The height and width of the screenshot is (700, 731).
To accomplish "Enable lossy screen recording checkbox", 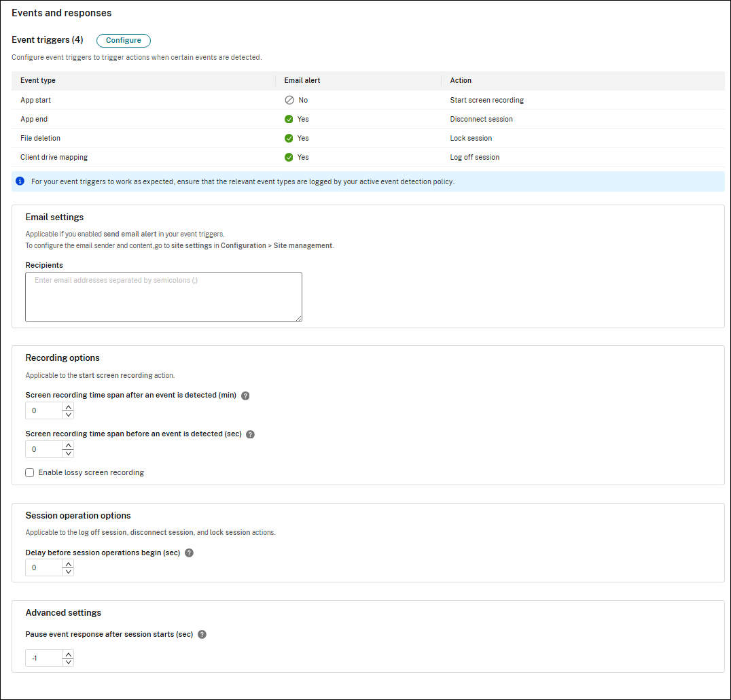I will (x=30, y=473).
